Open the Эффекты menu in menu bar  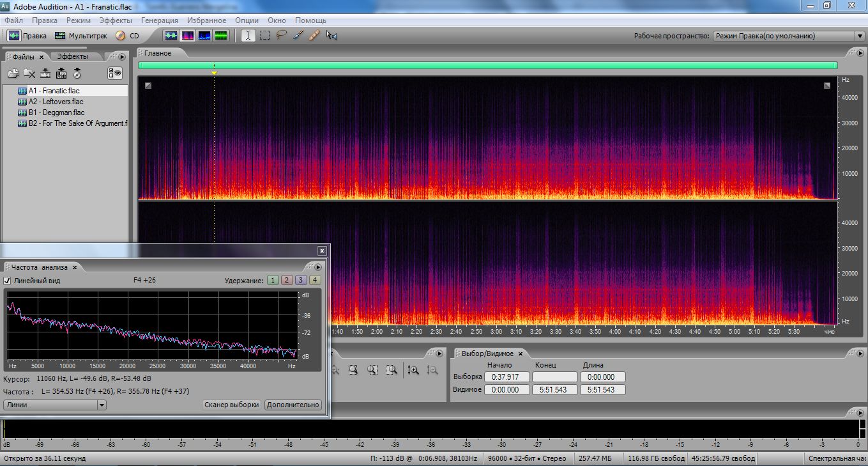(x=116, y=20)
